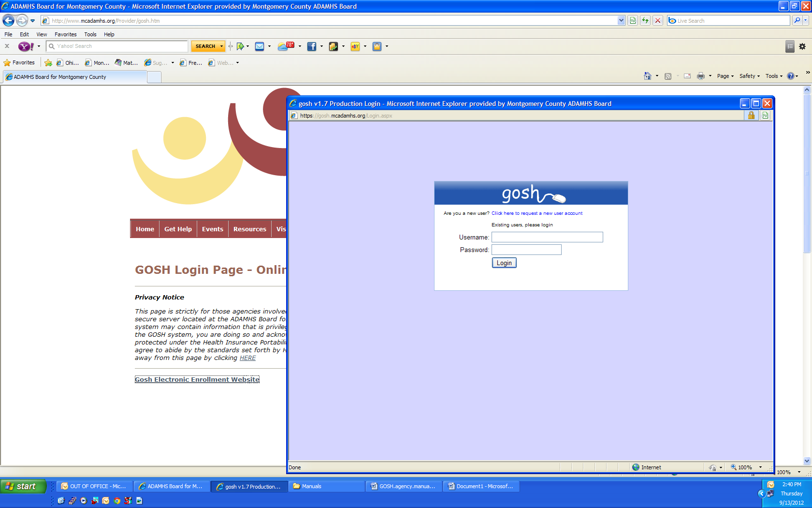Click the add toolbar apps plus icon
Screen dimensions: 812x508
[x=240, y=46]
